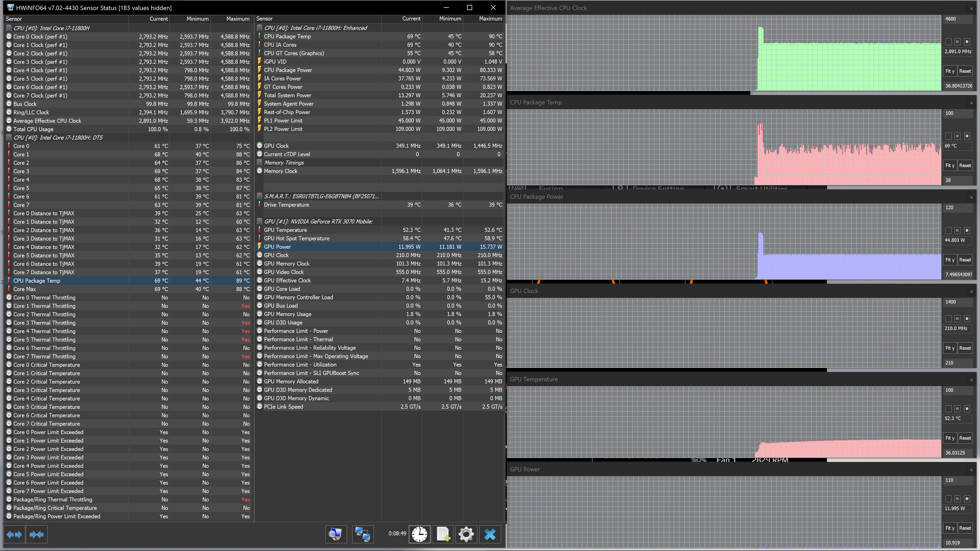This screenshot has width=980, height=551.
Task: Click the blue X close-sensors icon
Action: tap(490, 535)
